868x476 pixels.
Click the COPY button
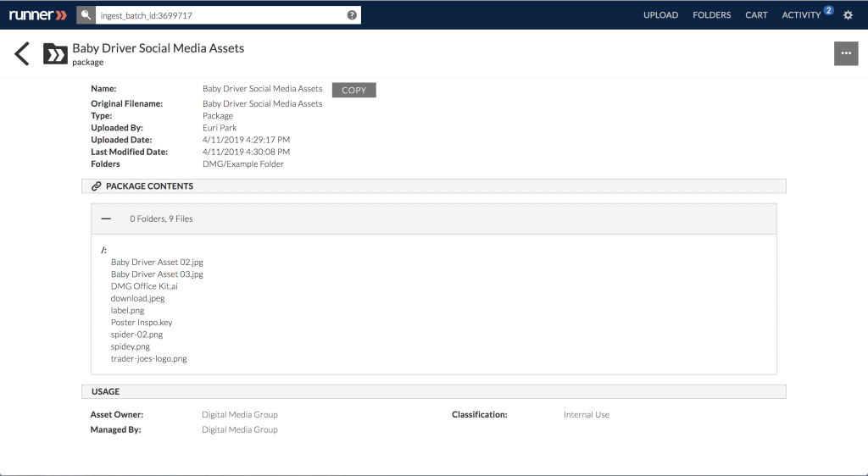(353, 90)
